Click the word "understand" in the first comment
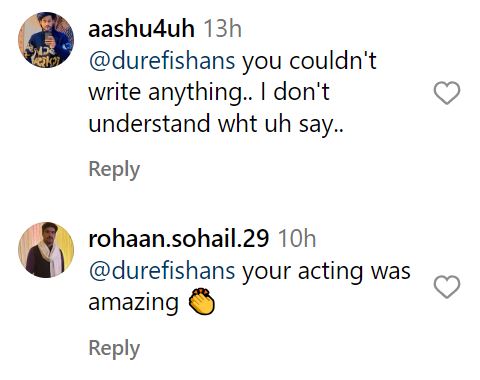This screenshot has width=480, height=380. coord(149,123)
